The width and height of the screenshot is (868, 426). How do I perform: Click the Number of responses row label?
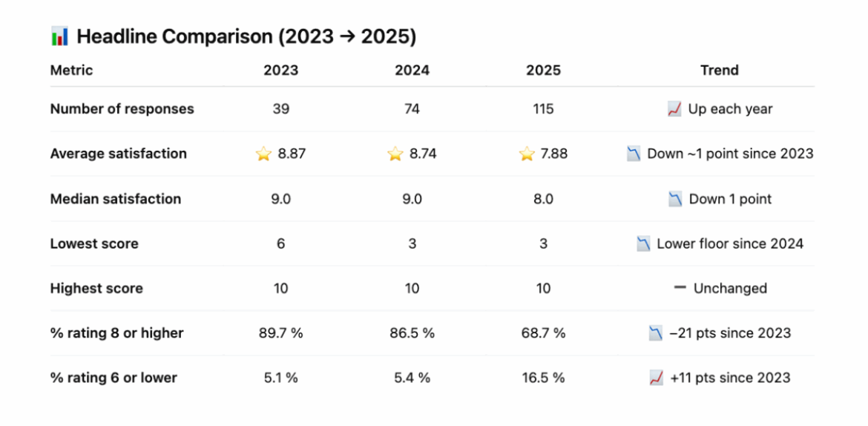point(122,109)
